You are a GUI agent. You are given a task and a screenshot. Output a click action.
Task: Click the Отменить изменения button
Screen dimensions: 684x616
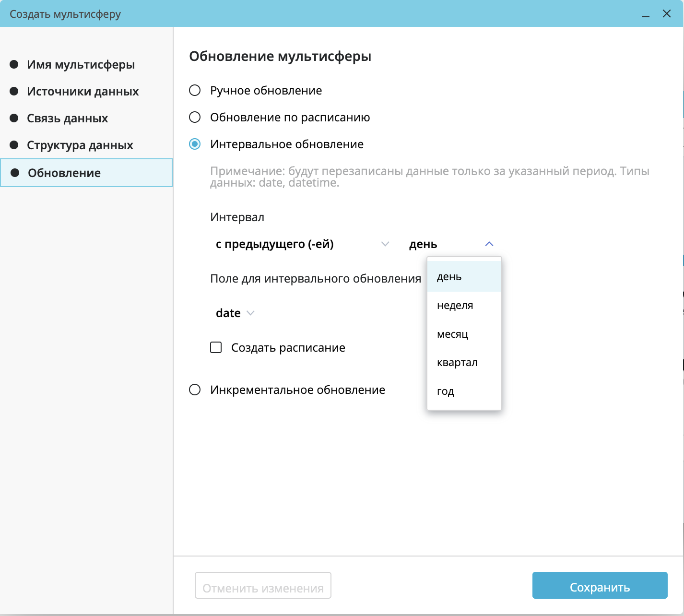pyautogui.click(x=263, y=585)
